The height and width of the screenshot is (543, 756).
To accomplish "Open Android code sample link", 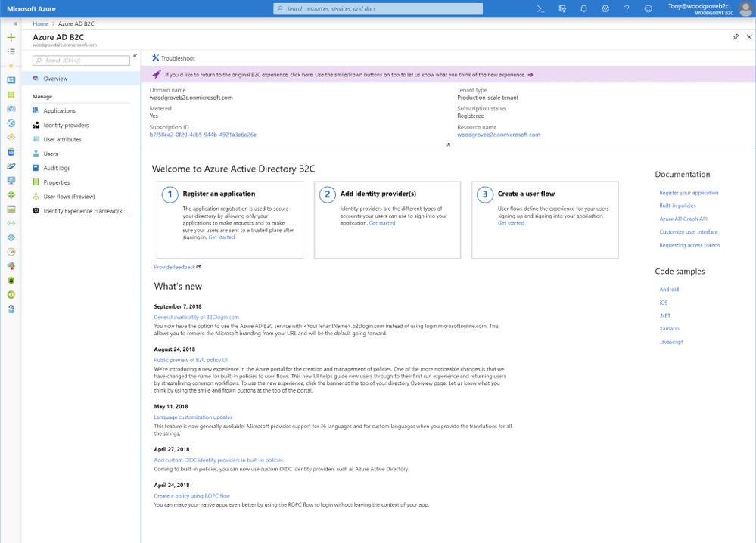I will pos(669,290).
